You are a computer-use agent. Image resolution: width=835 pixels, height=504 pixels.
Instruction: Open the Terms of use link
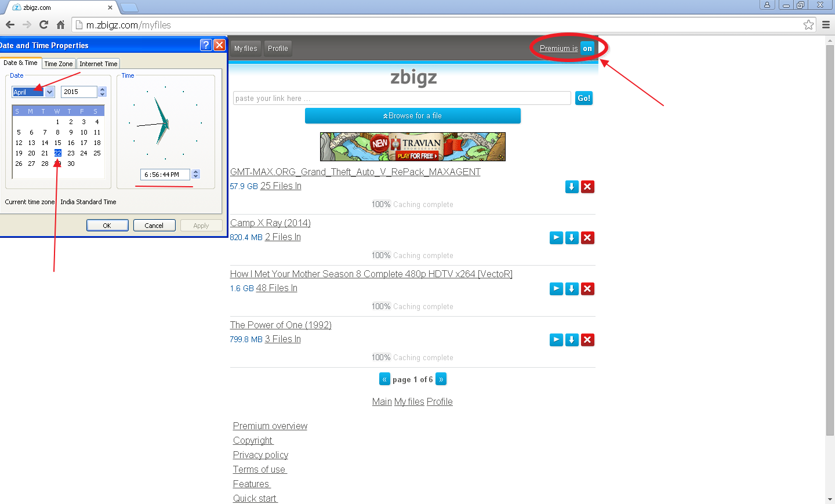(260, 470)
